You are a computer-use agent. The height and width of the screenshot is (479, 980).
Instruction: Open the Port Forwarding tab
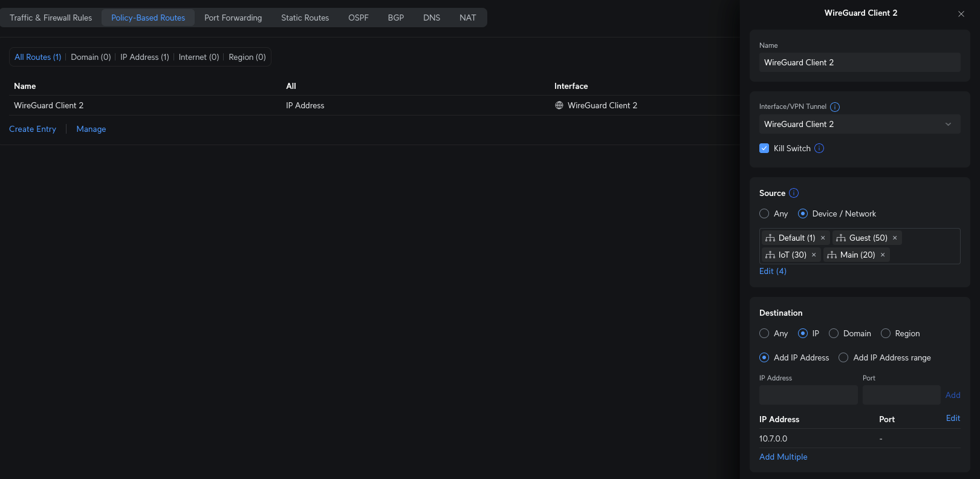tap(233, 18)
